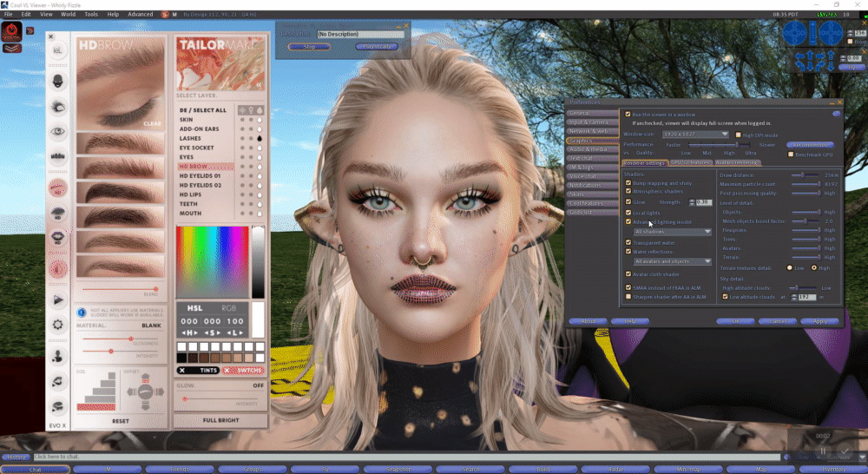Switch to Avatars rendering tab

click(x=736, y=163)
